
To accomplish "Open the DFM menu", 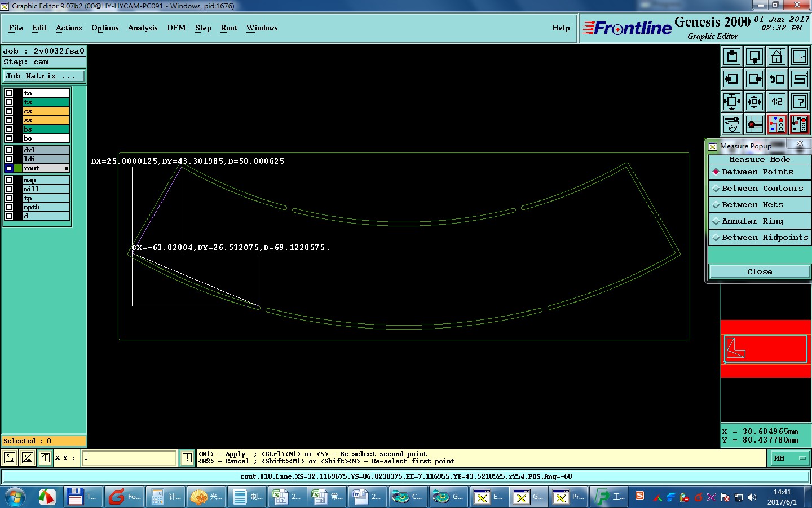I will point(176,28).
